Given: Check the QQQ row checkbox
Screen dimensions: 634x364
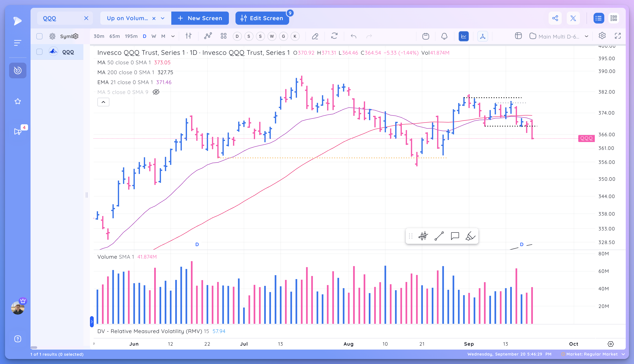Looking at the screenshot, I should (39, 52).
